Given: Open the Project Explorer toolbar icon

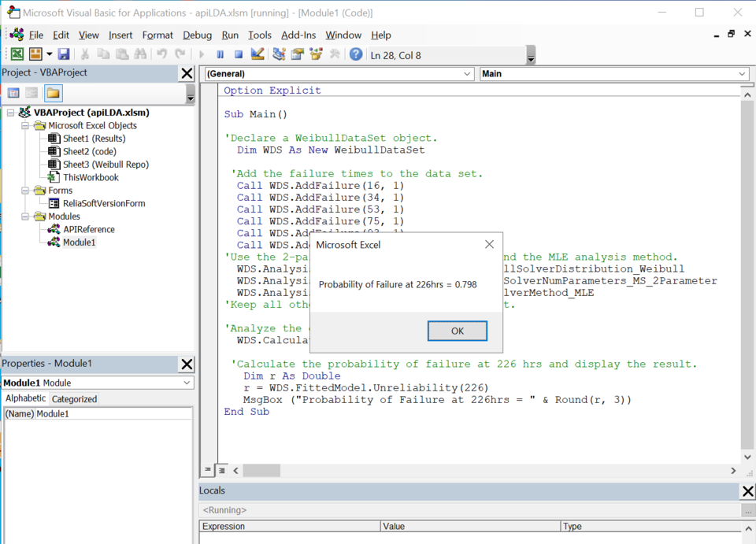Looking at the screenshot, I should [279, 54].
